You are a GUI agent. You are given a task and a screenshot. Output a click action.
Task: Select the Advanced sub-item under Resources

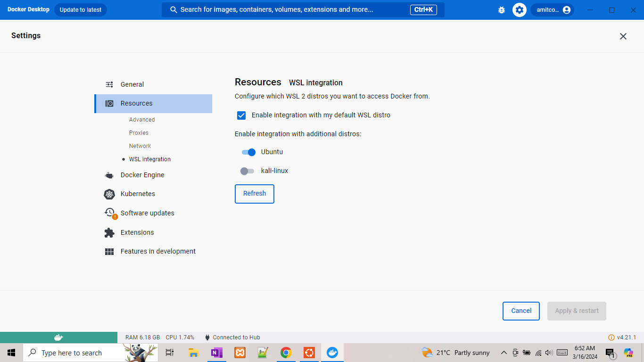point(142,120)
